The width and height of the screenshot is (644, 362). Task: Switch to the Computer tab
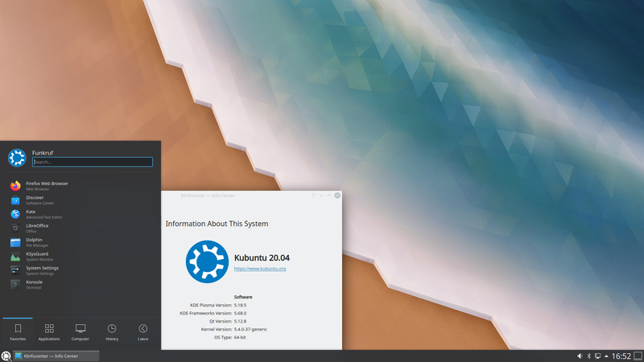point(80,332)
